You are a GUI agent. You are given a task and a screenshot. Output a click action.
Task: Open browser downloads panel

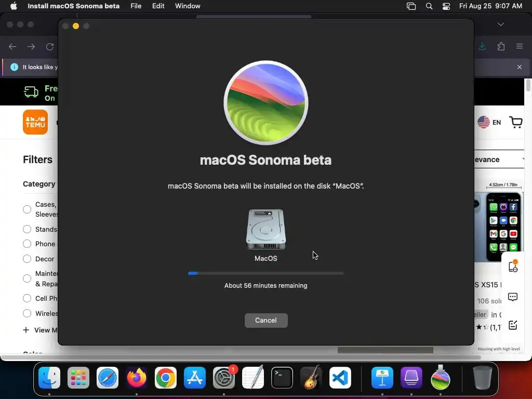pos(482,46)
